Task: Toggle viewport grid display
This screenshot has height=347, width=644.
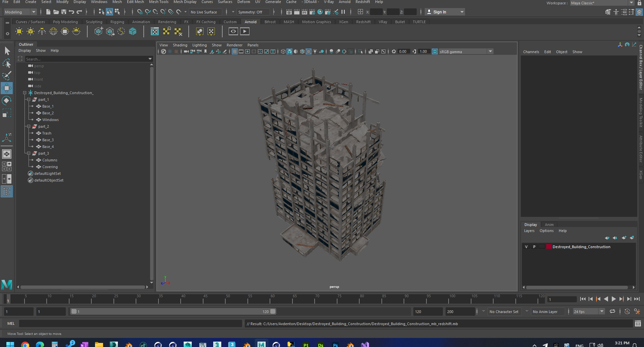Action: click(235, 52)
